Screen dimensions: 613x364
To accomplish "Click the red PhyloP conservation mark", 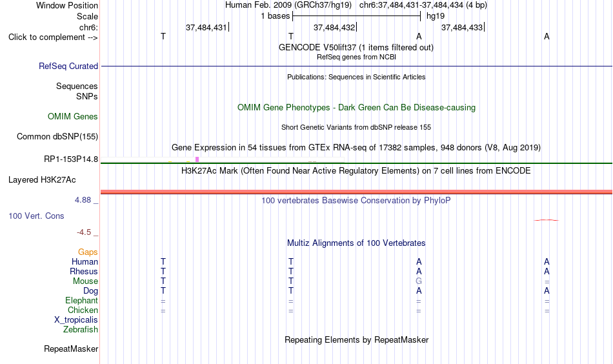I will tap(547, 220).
